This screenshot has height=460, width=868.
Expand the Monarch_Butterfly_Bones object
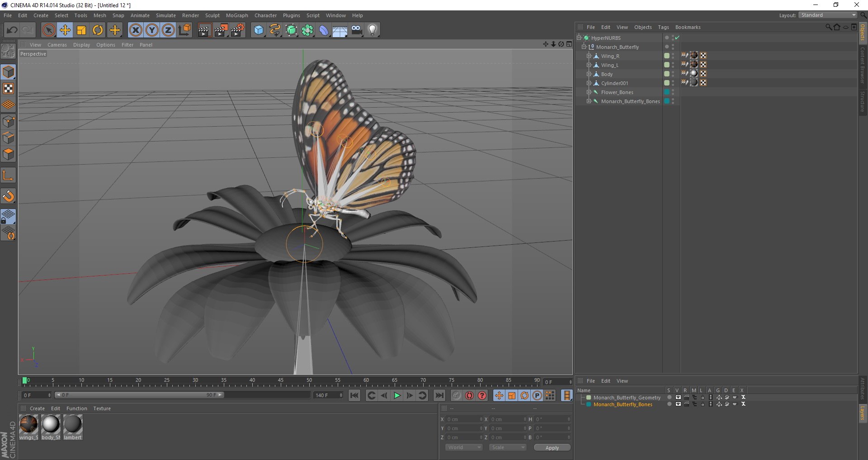(x=589, y=101)
